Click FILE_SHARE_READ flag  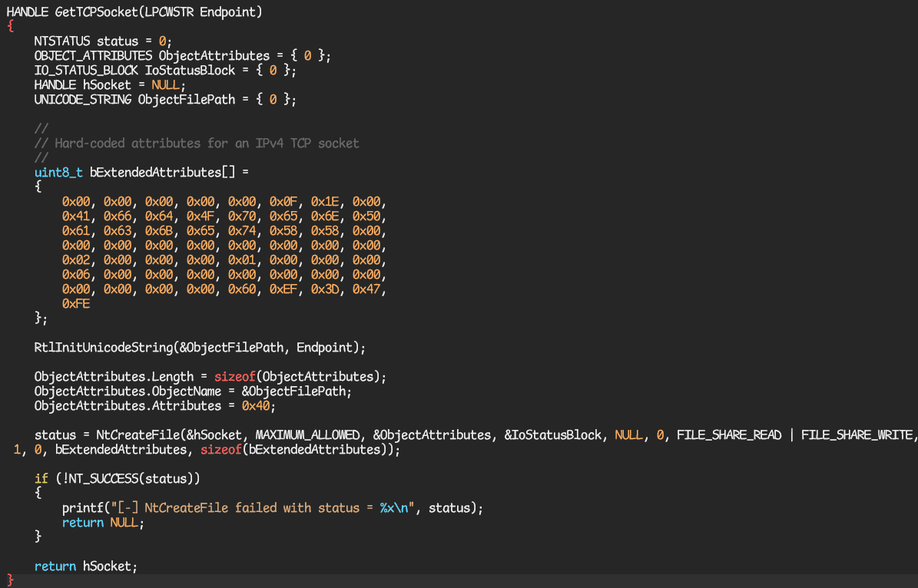(x=729, y=436)
